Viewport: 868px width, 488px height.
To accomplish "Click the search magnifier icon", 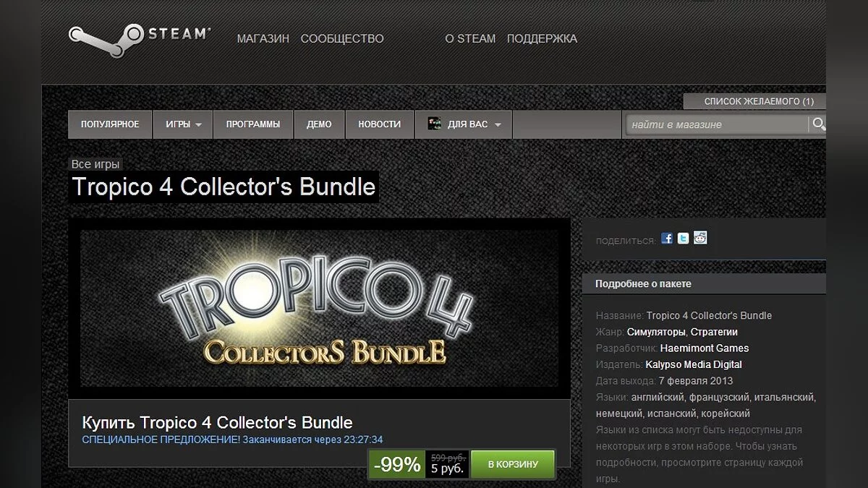I will pos(819,124).
